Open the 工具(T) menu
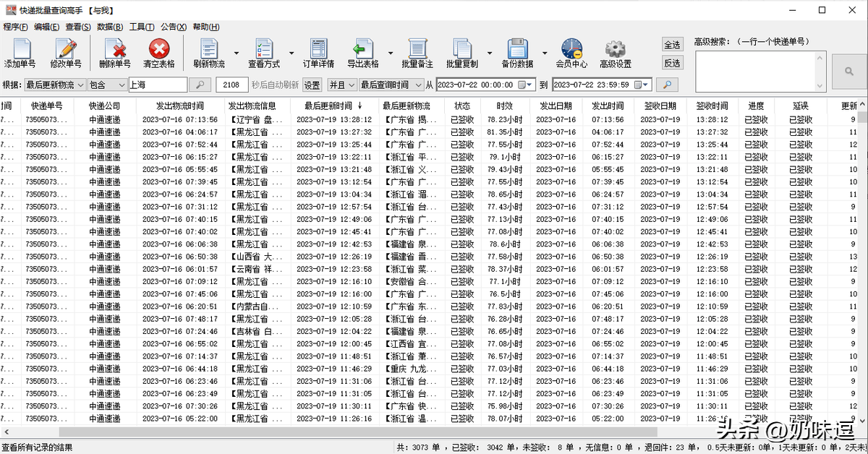This screenshot has height=454, width=868. [141, 27]
